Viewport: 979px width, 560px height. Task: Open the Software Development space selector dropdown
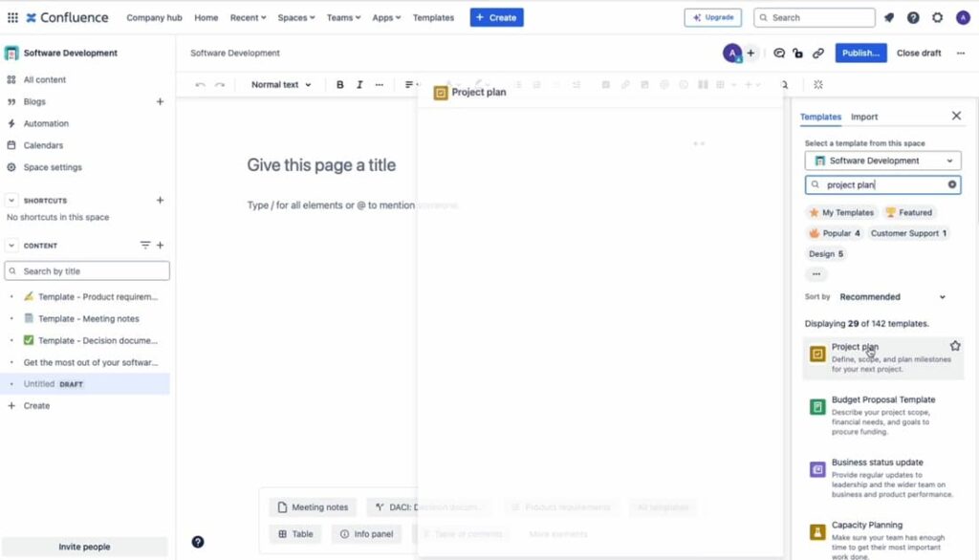tap(882, 161)
